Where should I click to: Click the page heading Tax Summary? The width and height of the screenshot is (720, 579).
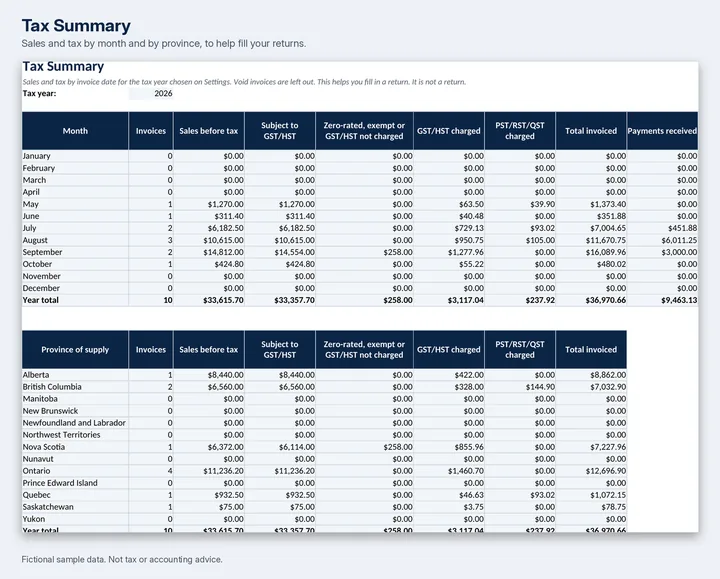click(x=76, y=26)
